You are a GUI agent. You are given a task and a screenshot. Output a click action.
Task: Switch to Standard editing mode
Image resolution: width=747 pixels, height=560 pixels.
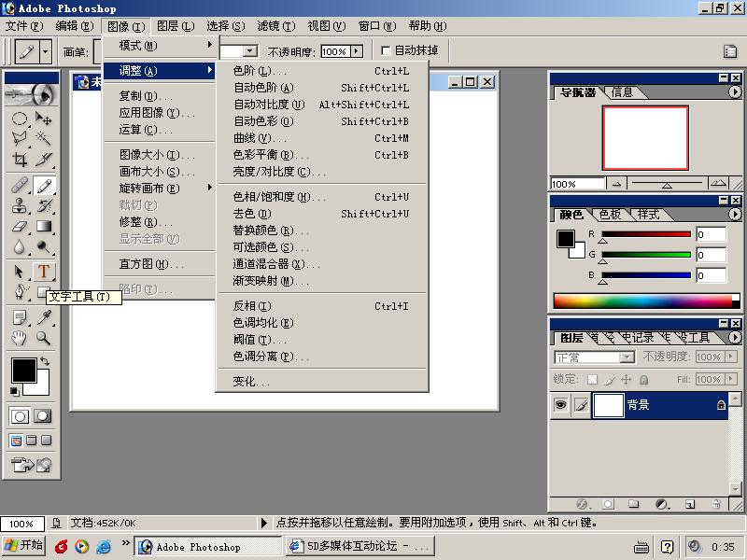tap(20, 416)
